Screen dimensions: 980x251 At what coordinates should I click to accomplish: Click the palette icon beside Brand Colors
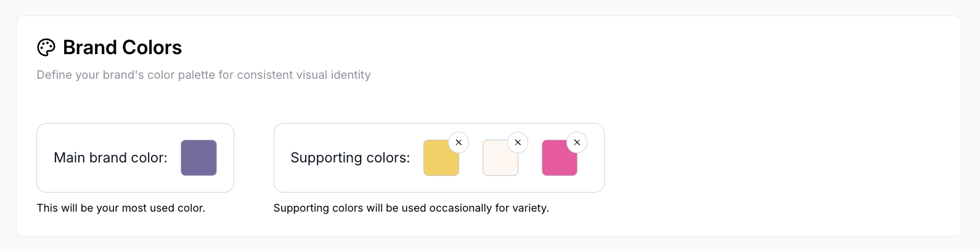click(46, 47)
